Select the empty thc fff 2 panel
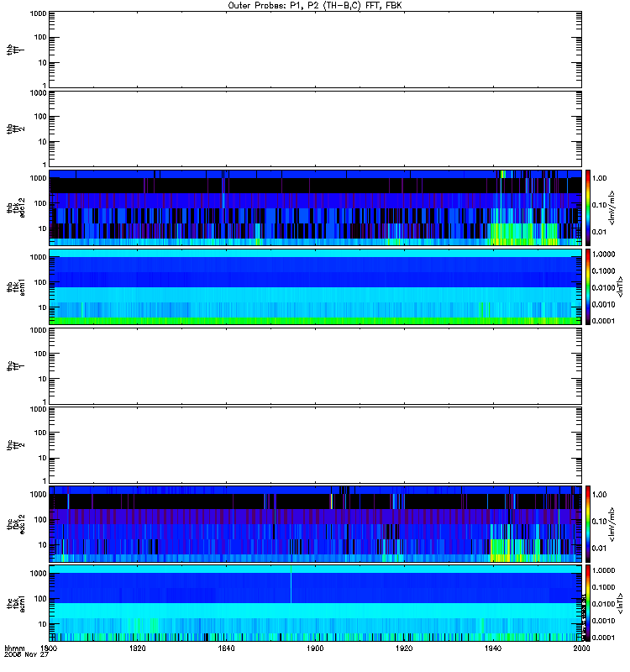The height and width of the screenshot is (672, 630). pyautogui.click(x=315, y=445)
